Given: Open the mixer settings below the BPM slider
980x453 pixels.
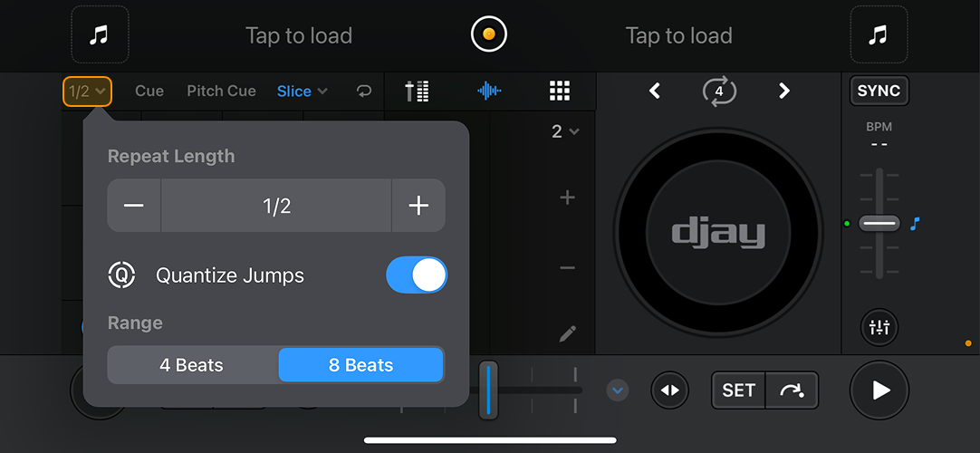Looking at the screenshot, I should point(879,328).
